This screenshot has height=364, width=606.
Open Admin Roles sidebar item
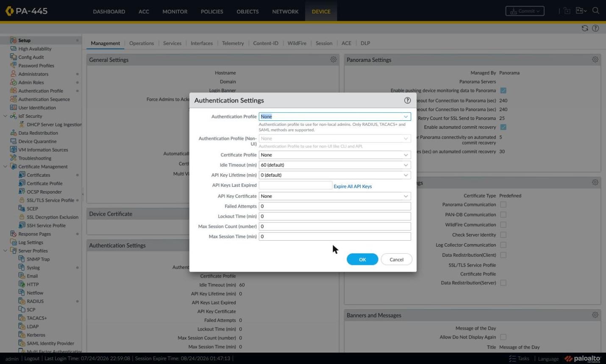[x=31, y=83]
